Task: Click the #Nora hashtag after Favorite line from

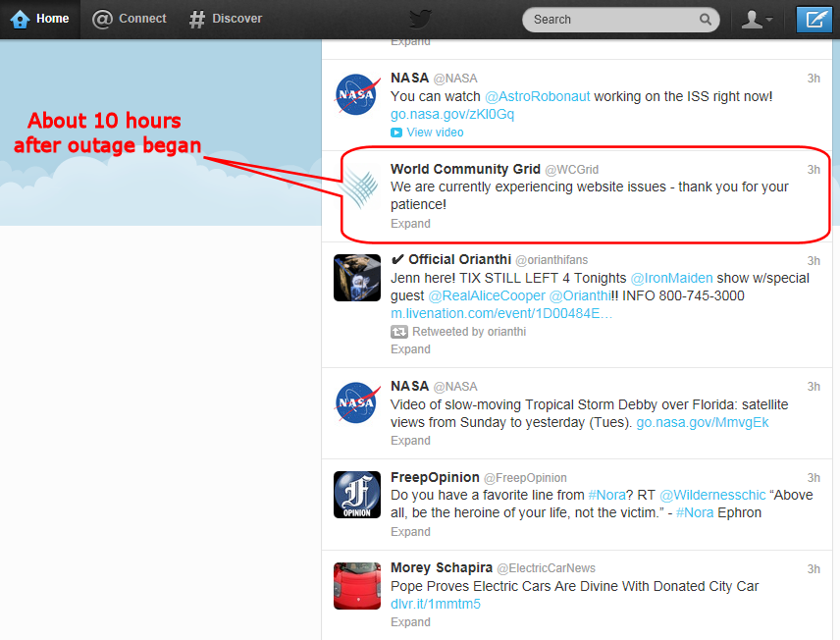Action: click(605, 496)
